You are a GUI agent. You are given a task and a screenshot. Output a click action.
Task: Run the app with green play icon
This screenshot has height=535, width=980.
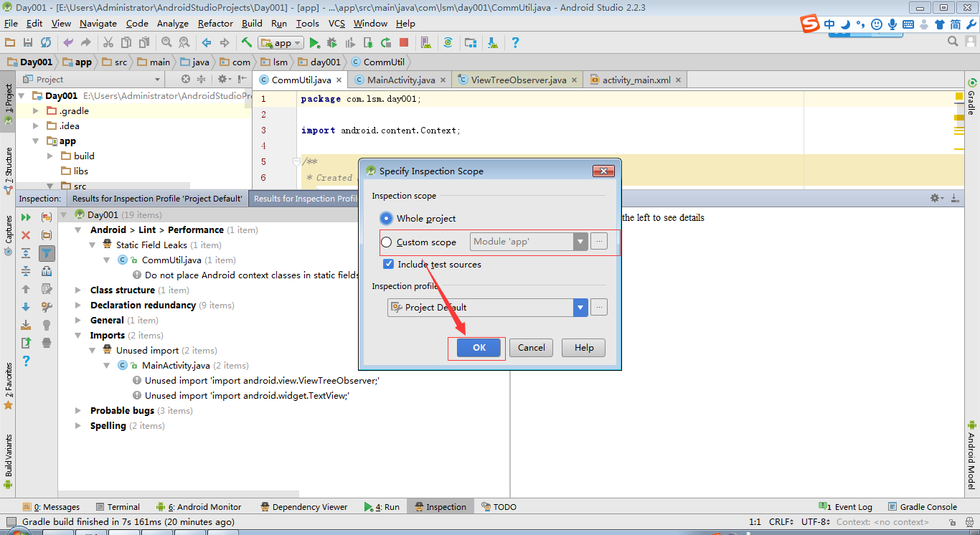[x=314, y=43]
